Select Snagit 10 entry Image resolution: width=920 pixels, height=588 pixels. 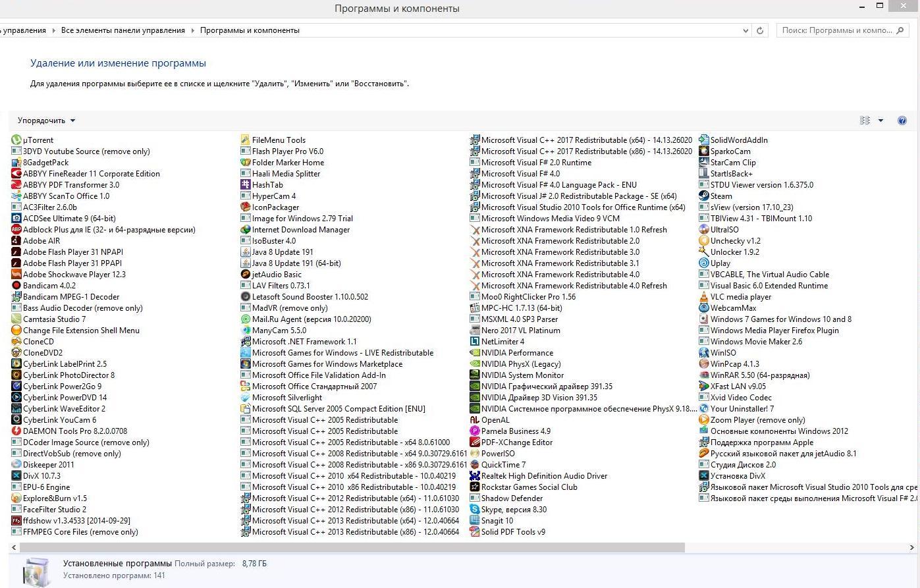pos(491,520)
